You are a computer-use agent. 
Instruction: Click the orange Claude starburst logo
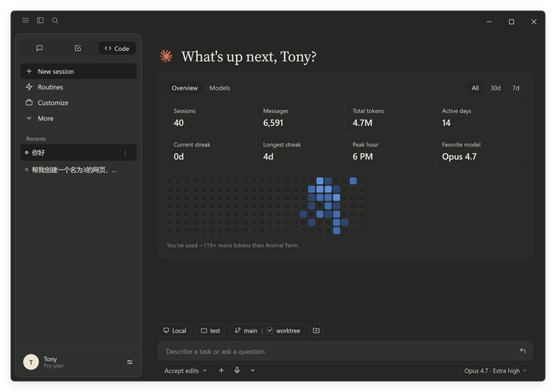point(166,56)
